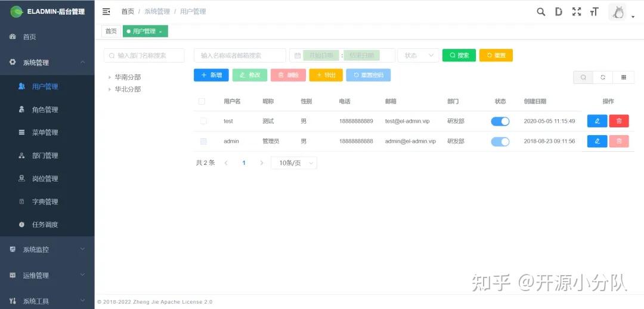The height and width of the screenshot is (309, 644).
Task: Click the tools icon beside 系统工具
Action: pyautogui.click(x=13, y=301)
